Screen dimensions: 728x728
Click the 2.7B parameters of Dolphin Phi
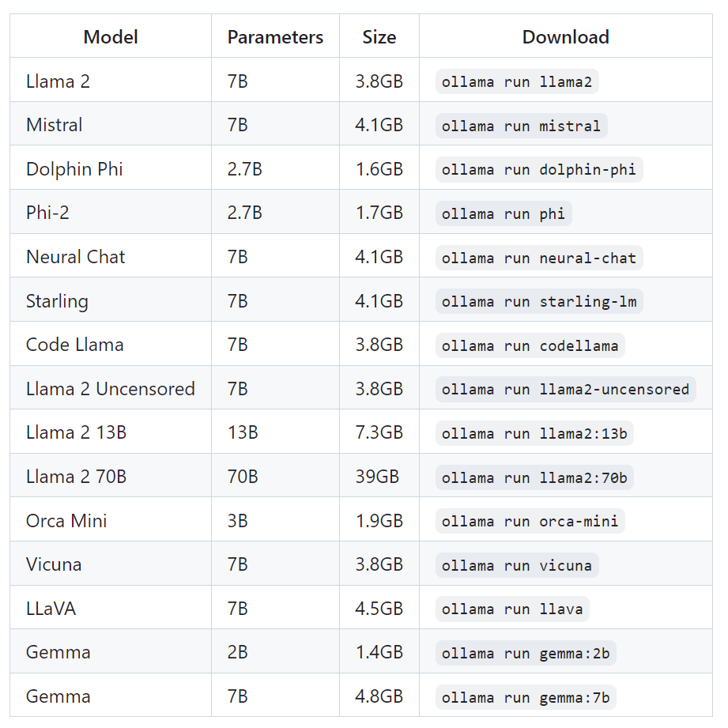(x=245, y=169)
